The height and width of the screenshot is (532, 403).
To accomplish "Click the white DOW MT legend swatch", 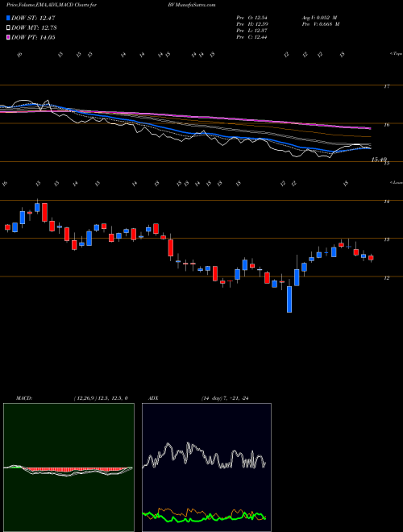I will coord(9,28).
